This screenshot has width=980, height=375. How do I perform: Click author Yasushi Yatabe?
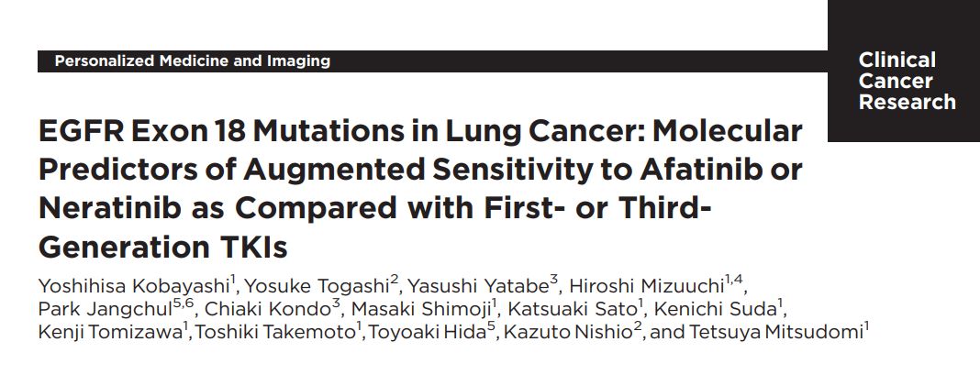coord(477,286)
